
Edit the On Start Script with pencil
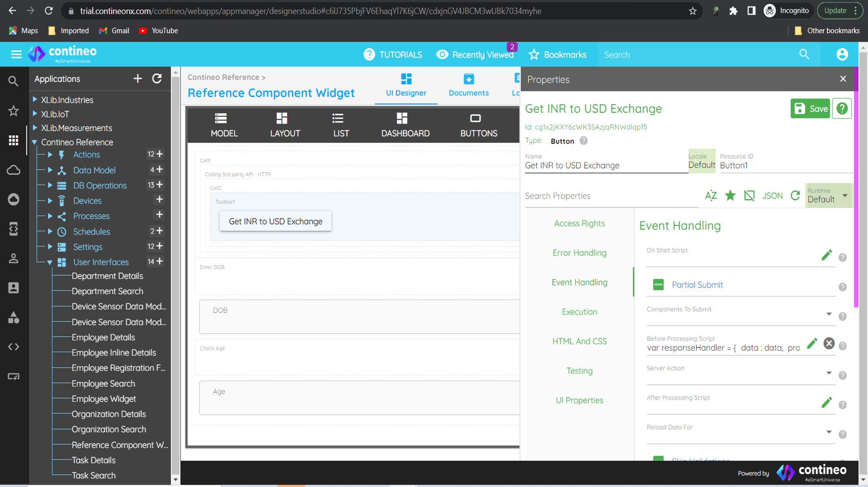(x=826, y=255)
